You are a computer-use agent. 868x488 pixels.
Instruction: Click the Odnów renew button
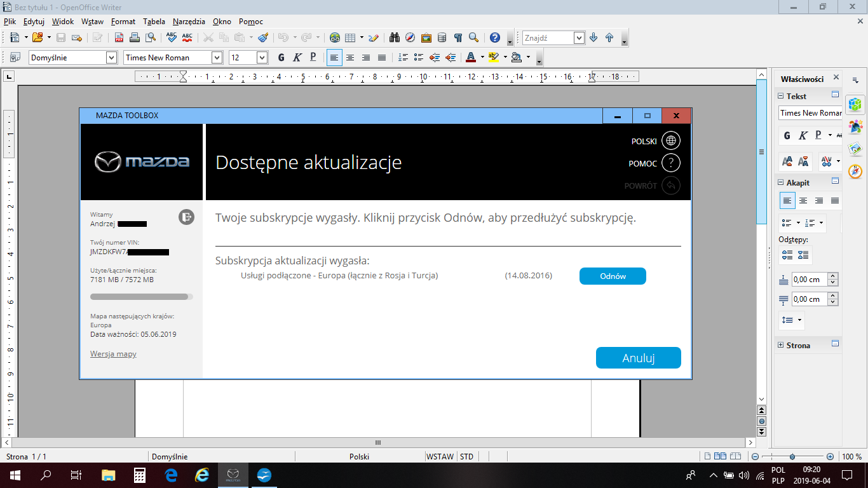(x=613, y=276)
